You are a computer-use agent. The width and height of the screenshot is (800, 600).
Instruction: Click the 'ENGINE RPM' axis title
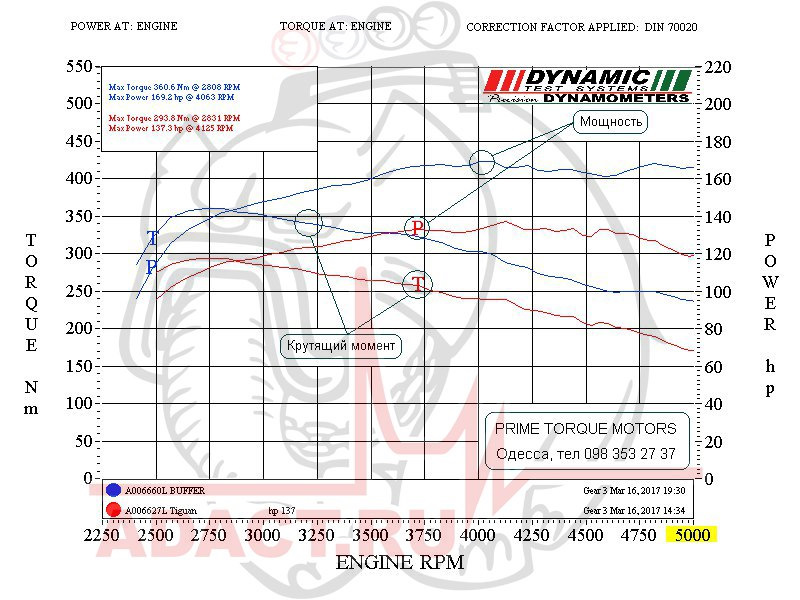pos(399,562)
